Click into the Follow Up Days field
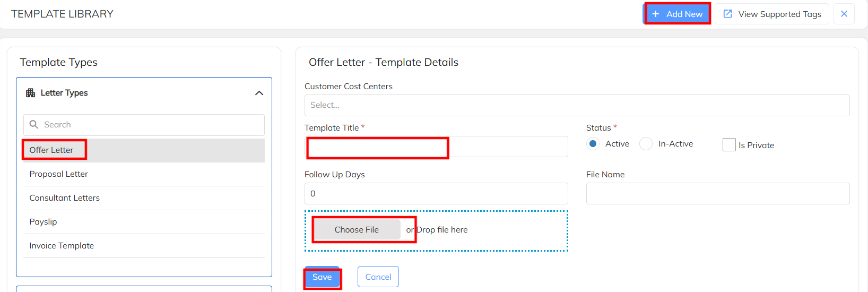 click(436, 194)
